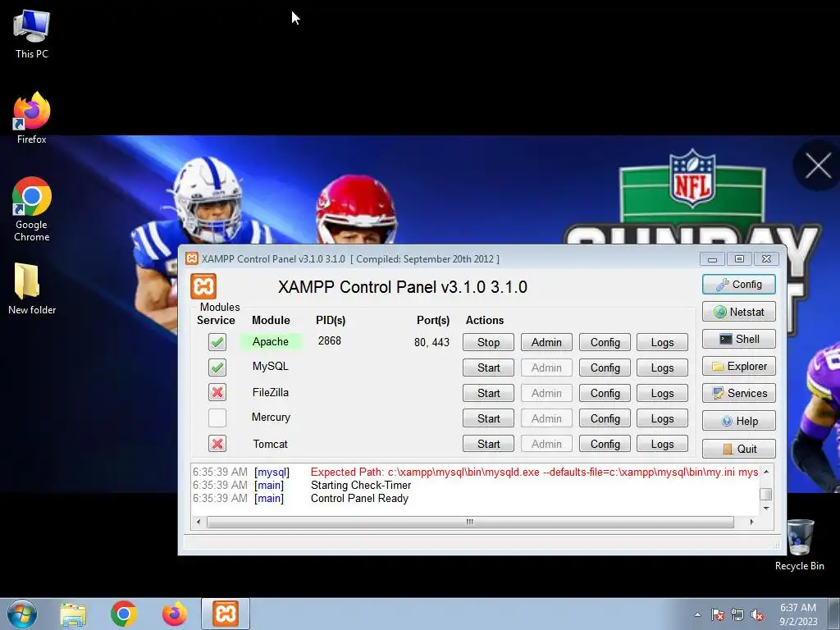Click the XAMPP title bar small icon
Image resolution: width=840 pixels, height=630 pixels.
(x=192, y=258)
